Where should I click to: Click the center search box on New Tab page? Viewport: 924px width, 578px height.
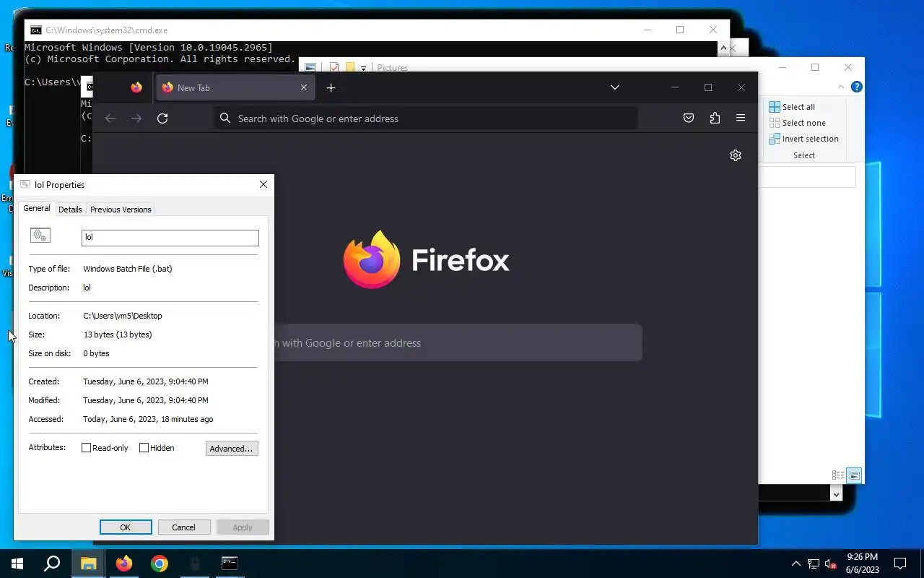coord(458,343)
